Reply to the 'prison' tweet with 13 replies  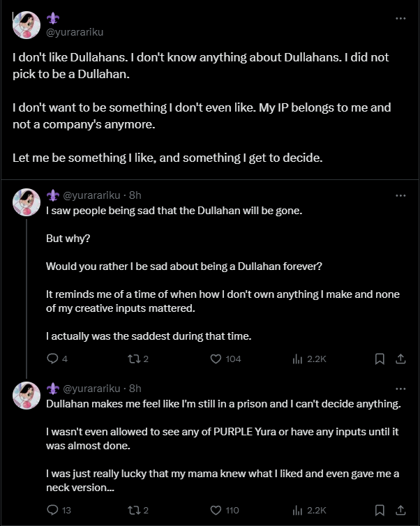pyautogui.click(x=52, y=510)
